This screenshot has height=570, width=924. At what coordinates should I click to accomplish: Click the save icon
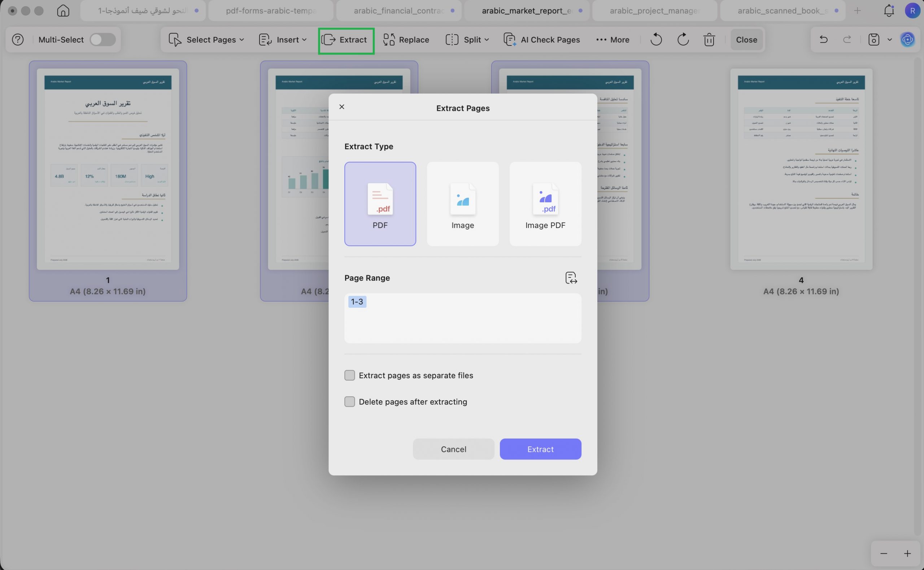click(x=873, y=40)
